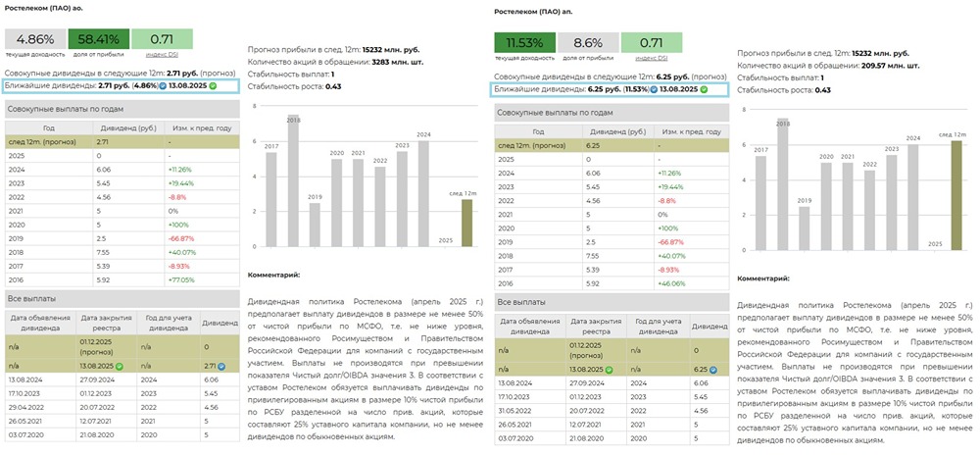Image resolution: width=980 pixels, height=455 pixels.
Task: Select olive след 12m bar in ао chart
Action: click(x=466, y=224)
